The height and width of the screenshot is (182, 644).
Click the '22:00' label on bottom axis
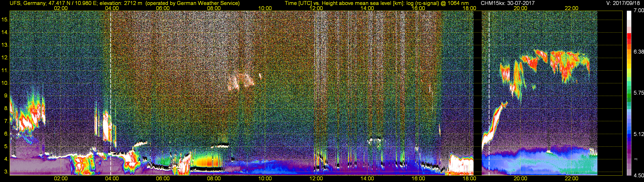(x=571, y=179)
